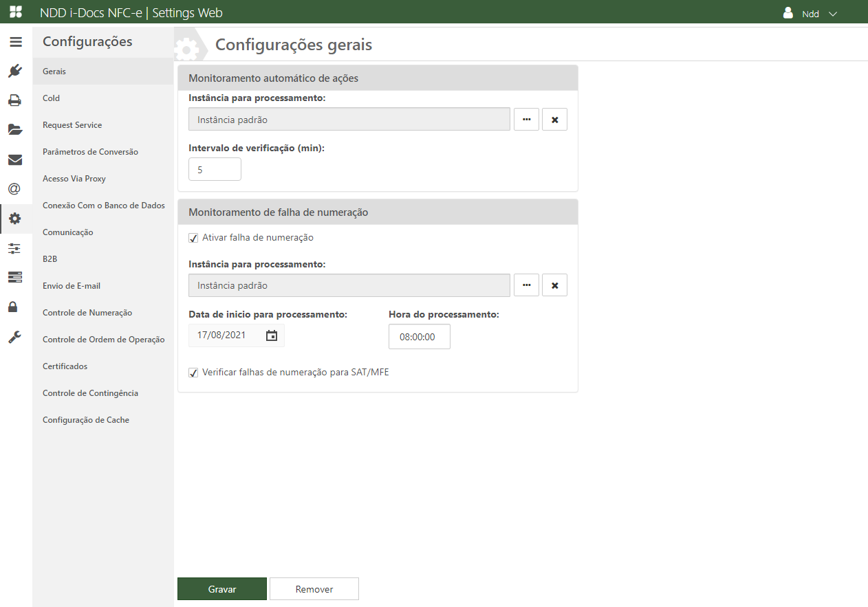Click the printer icon in sidebar
The width and height of the screenshot is (868, 607).
[15, 100]
